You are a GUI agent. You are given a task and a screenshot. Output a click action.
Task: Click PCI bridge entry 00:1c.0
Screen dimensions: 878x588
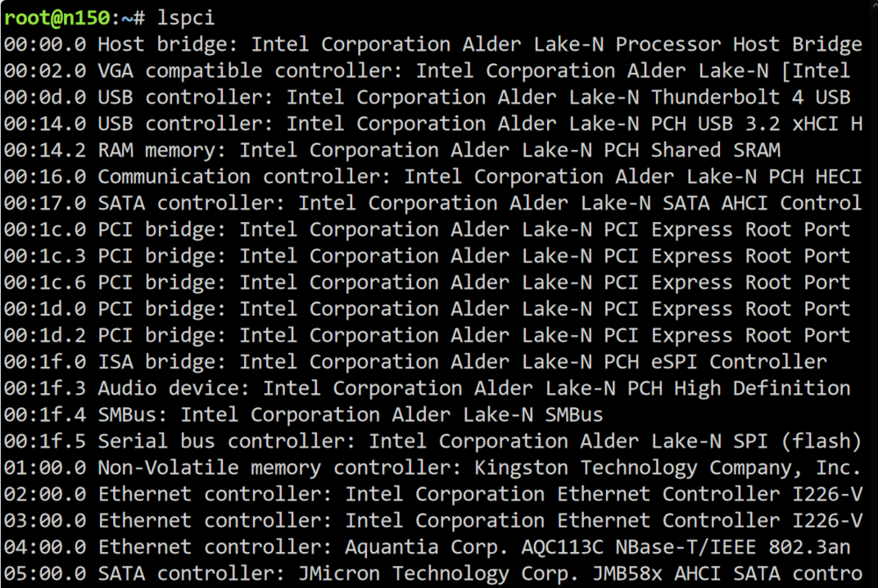(427, 229)
